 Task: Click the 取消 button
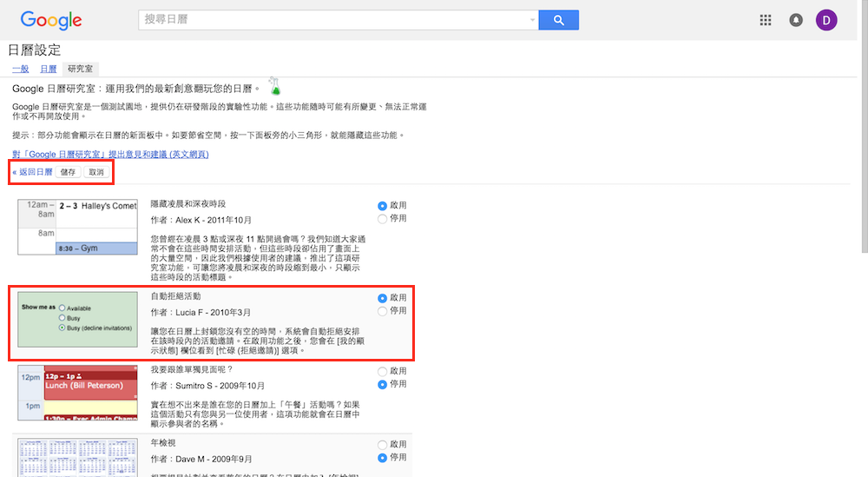click(x=96, y=172)
